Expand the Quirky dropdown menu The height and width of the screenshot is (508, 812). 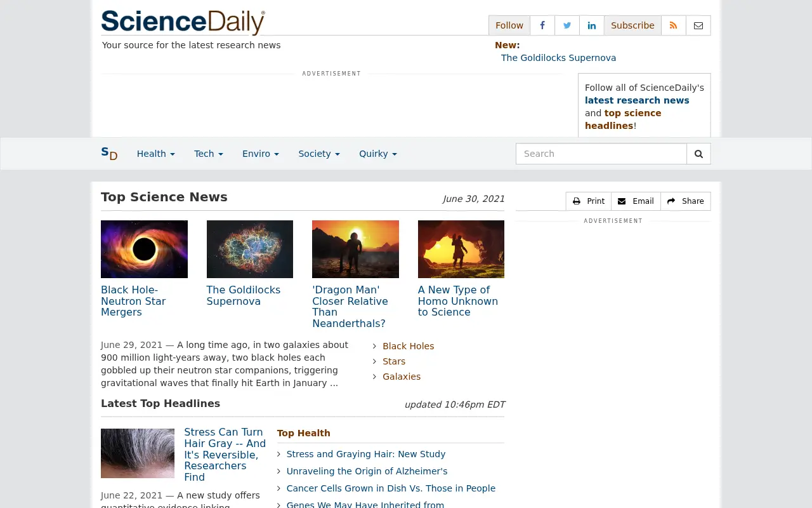[378, 154]
